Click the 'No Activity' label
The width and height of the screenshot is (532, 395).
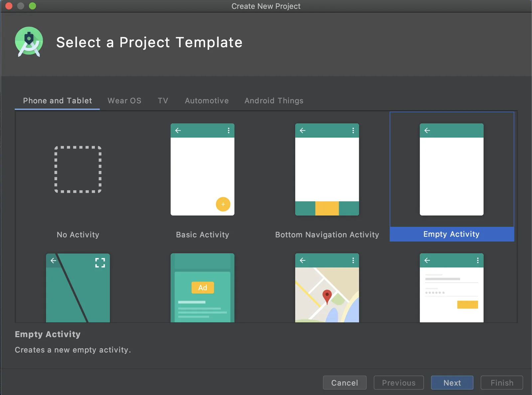pos(78,235)
